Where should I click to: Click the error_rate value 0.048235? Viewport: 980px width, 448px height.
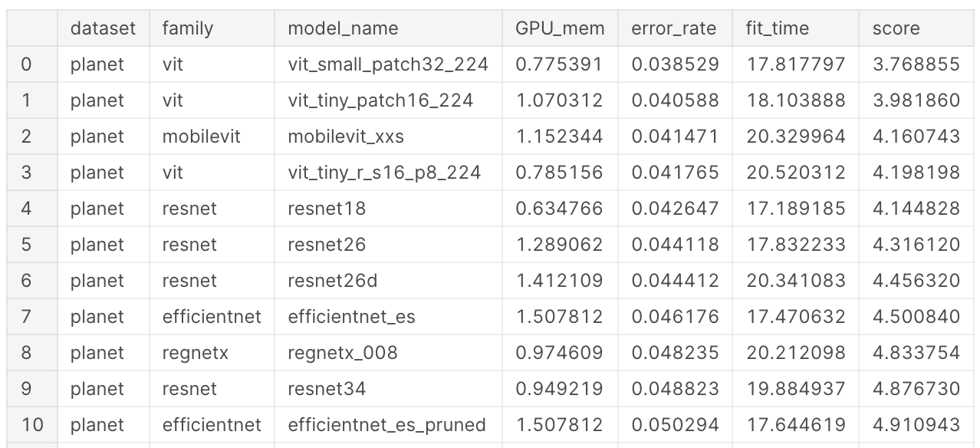pyautogui.click(x=676, y=353)
